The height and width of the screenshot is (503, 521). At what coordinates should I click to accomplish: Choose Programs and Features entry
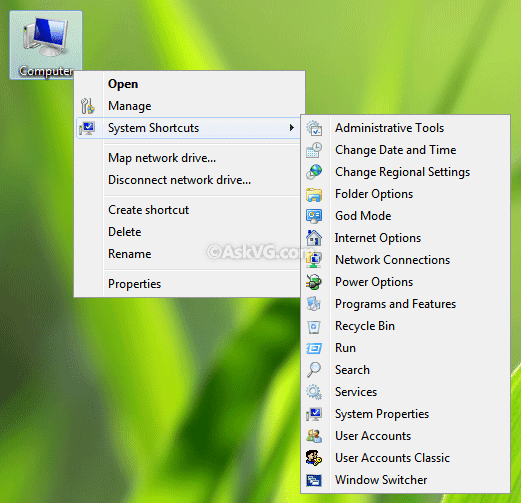[405, 304]
